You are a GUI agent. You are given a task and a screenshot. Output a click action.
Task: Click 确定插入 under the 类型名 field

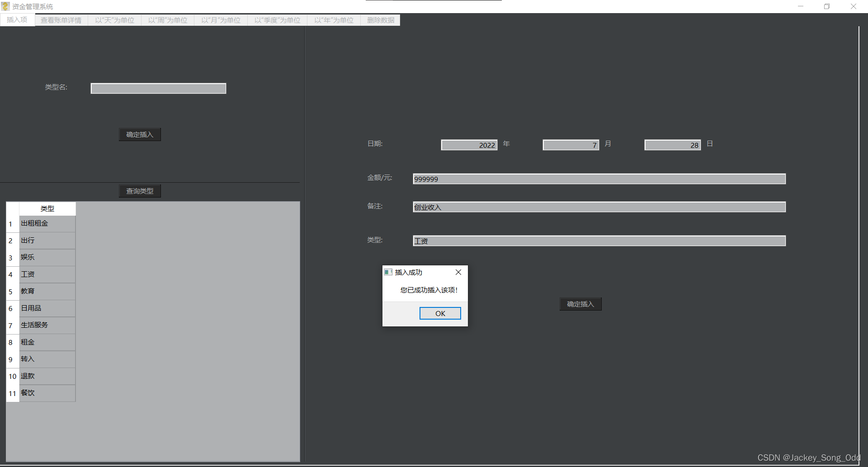140,135
